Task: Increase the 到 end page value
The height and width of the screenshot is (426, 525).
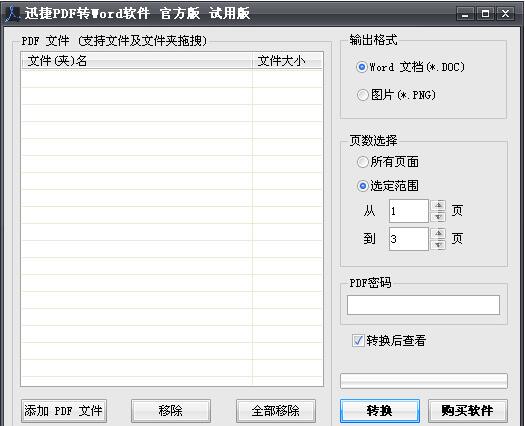Action: [x=439, y=233]
